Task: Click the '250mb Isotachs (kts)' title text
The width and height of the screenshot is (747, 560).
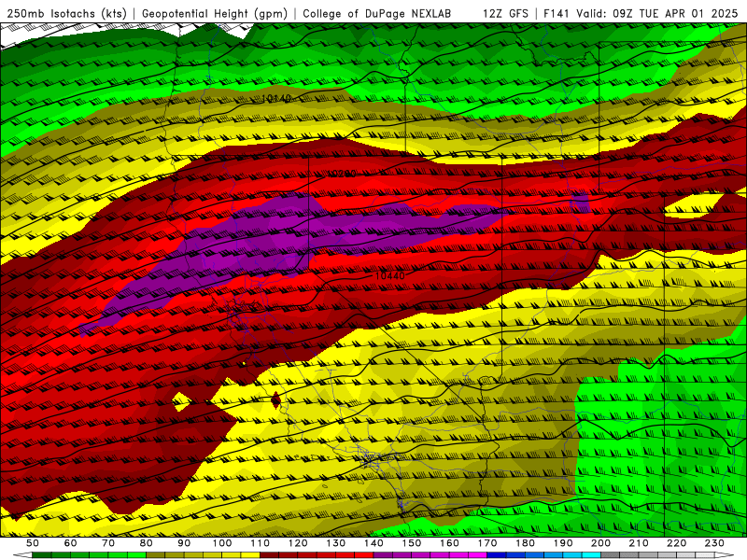Action: tap(66, 13)
